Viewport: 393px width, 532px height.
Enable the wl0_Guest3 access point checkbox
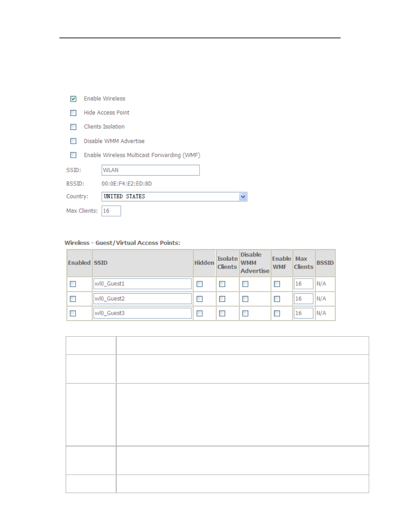pyautogui.click(x=73, y=313)
